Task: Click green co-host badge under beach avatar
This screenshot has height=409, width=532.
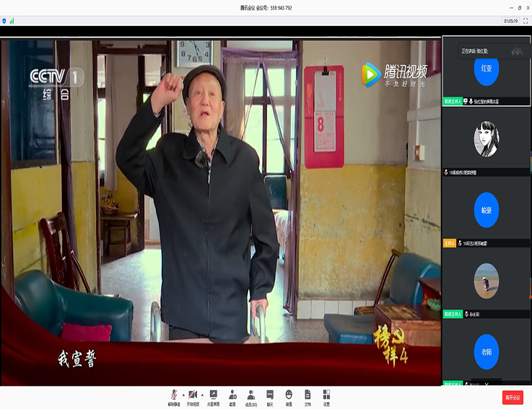Action: pyautogui.click(x=453, y=314)
